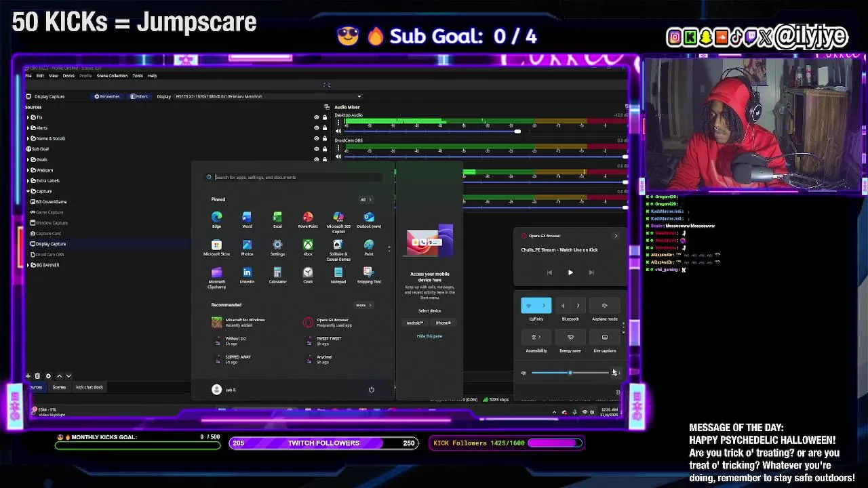
Task: Toggle the lock on the Tts source
Action: (325, 117)
